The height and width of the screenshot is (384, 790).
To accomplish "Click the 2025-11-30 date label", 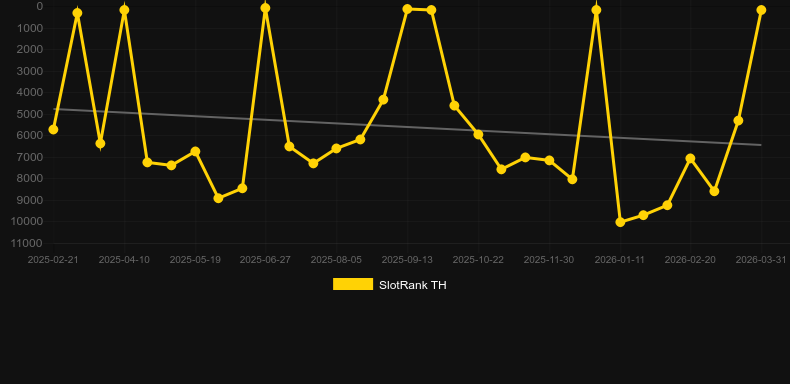I will (549, 260).
